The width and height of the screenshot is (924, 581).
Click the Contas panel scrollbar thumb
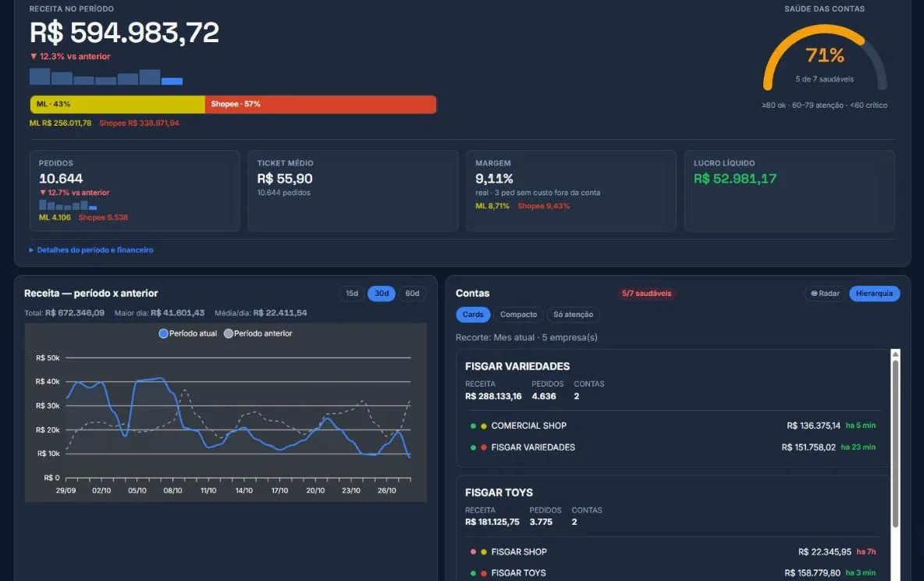click(895, 444)
